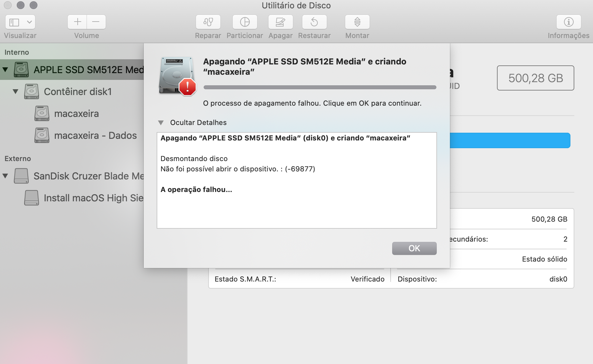Image resolution: width=593 pixels, height=364 pixels.
Task: Click the partitions count value 2
Action: tap(565, 239)
